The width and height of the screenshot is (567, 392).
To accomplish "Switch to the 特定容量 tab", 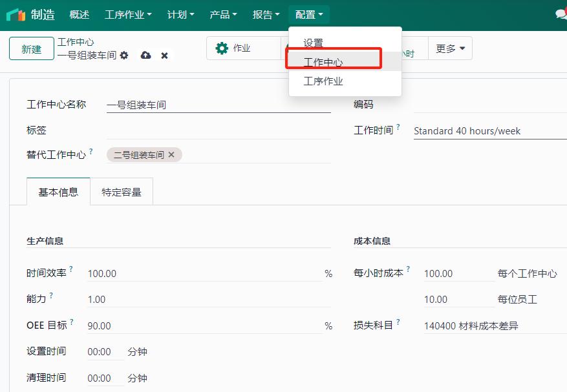I will 122,191.
